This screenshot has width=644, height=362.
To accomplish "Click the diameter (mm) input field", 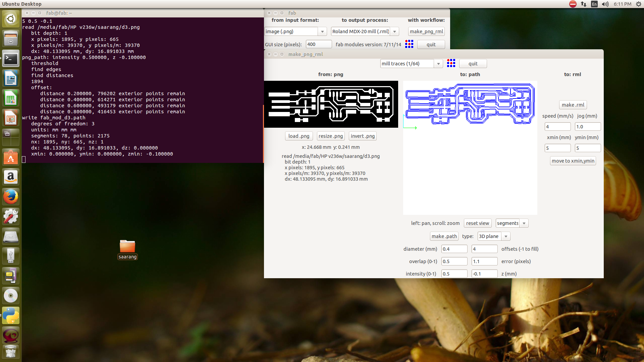I will (454, 249).
